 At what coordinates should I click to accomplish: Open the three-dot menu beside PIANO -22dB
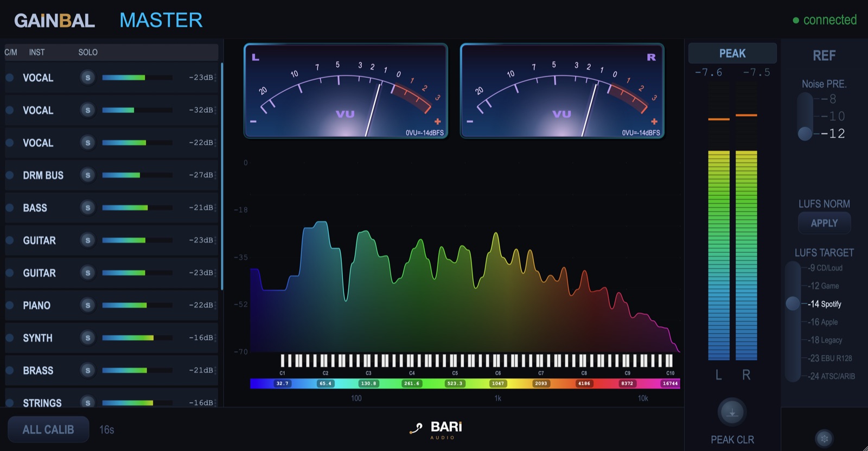[x=215, y=305]
